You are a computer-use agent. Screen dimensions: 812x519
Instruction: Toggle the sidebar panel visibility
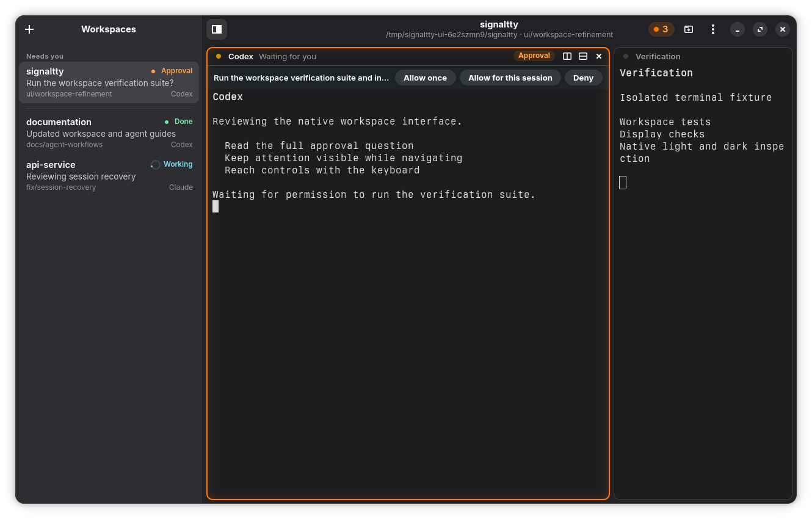coord(217,29)
